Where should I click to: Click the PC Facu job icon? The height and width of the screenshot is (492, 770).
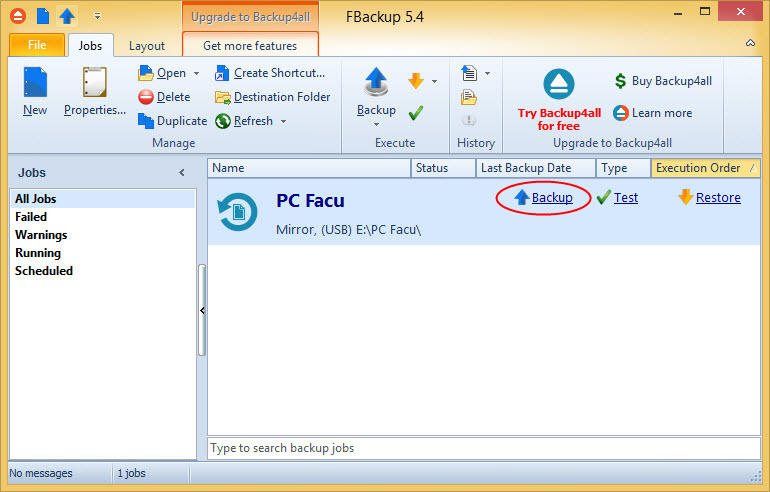pyautogui.click(x=238, y=212)
